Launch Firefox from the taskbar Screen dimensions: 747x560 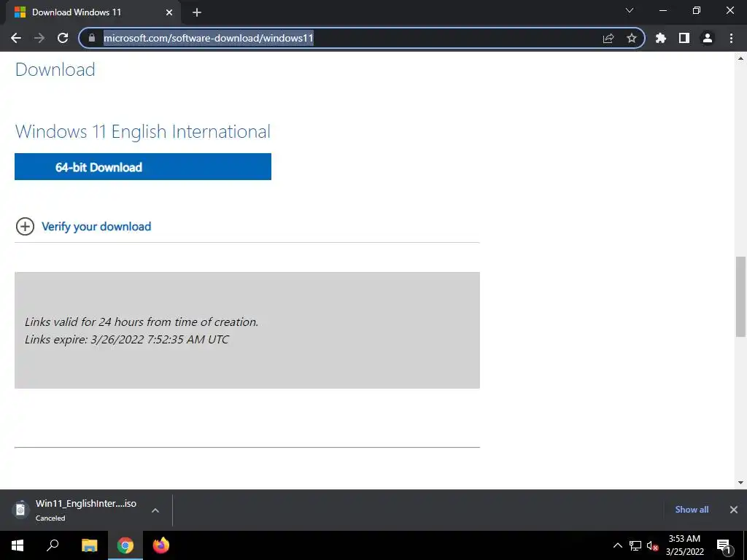tap(161, 545)
